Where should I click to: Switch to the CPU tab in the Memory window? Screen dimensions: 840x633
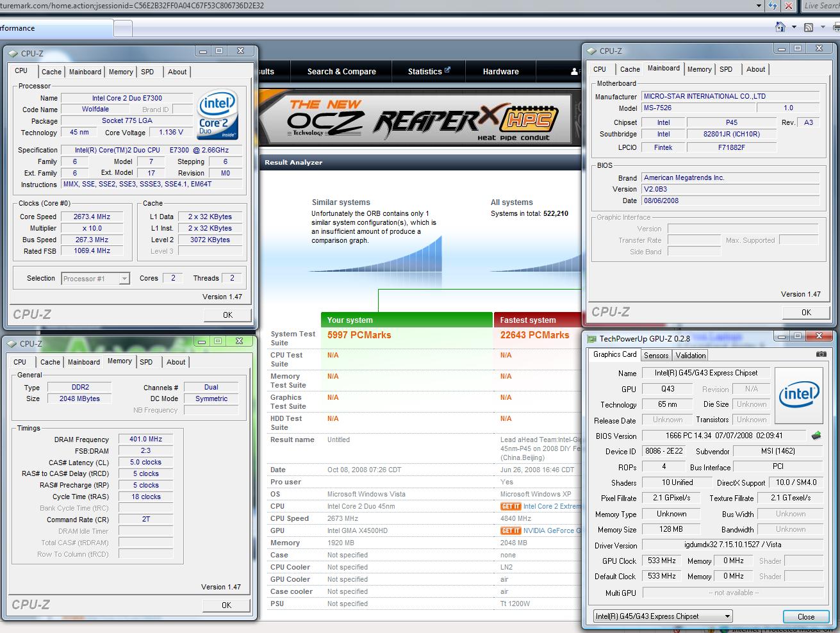tap(21, 362)
